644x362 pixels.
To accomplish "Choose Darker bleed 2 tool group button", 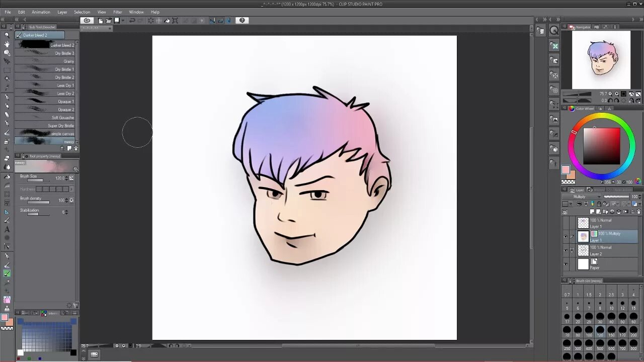I will 40,35.
